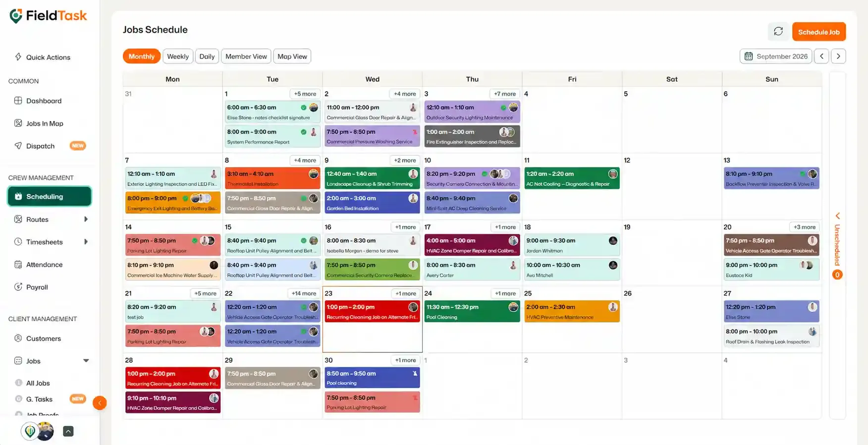Click the Customers person icon

(x=18, y=338)
